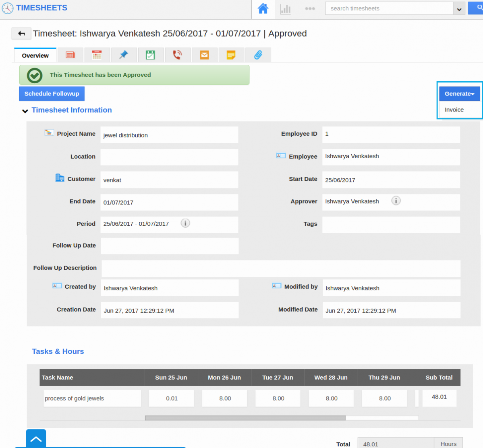The image size is (483, 448).
Task: Click the Follow Up Date field
Action: click(x=169, y=246)
